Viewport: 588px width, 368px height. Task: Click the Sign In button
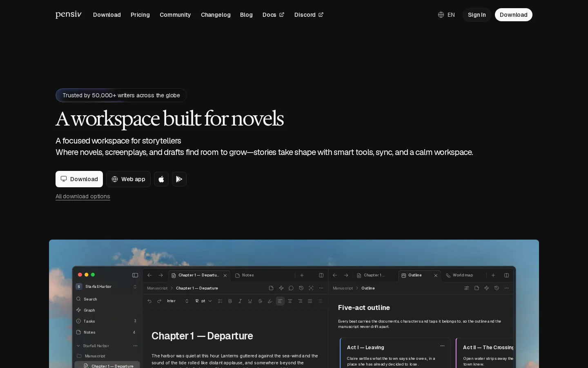477,15
